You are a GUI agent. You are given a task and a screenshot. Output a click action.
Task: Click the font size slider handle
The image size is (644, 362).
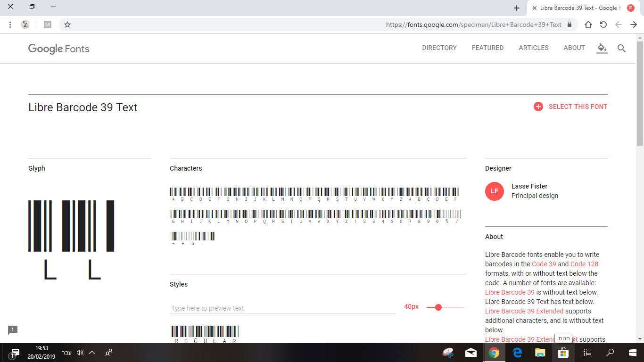point(438,307)
